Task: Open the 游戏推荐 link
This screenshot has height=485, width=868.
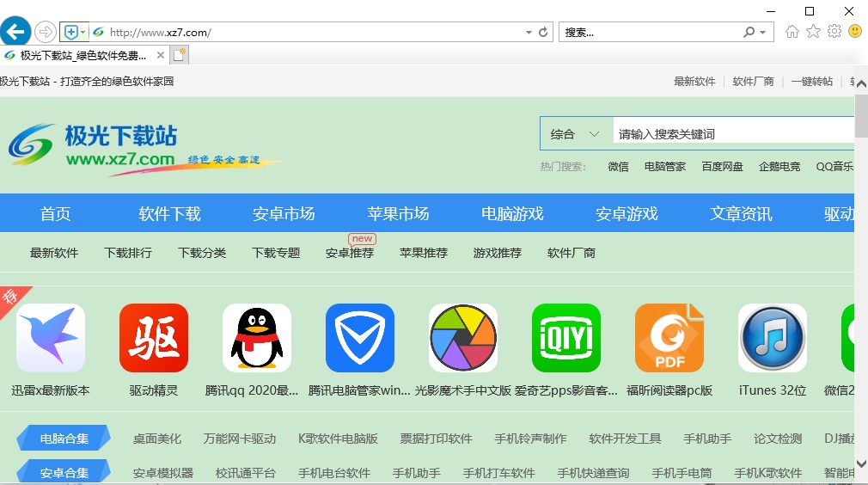Action: [497, 253]
